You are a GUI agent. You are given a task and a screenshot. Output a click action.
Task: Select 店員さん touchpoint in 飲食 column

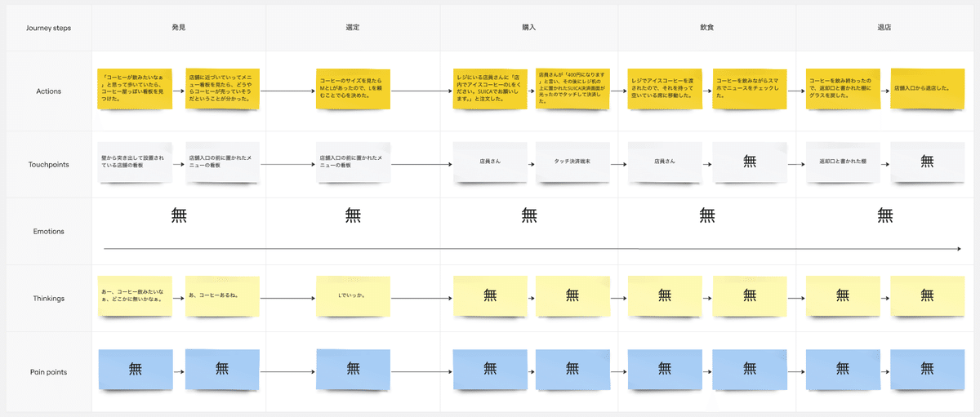click(x=666, y=162)
